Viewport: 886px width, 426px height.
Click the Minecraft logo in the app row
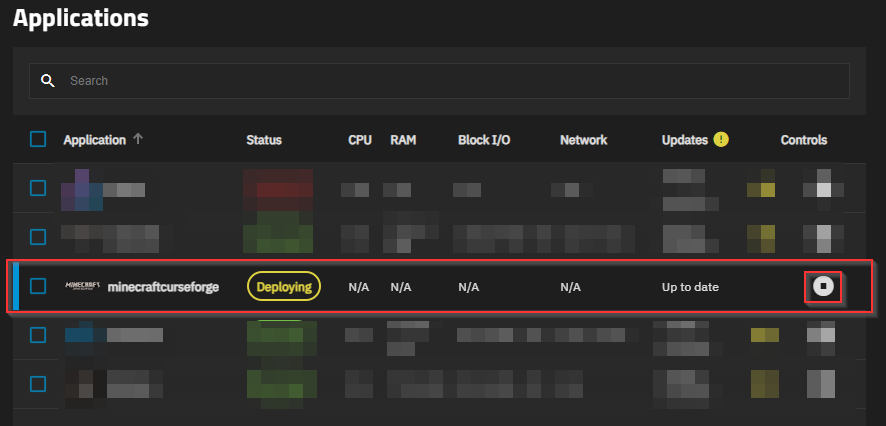(83, 287)
